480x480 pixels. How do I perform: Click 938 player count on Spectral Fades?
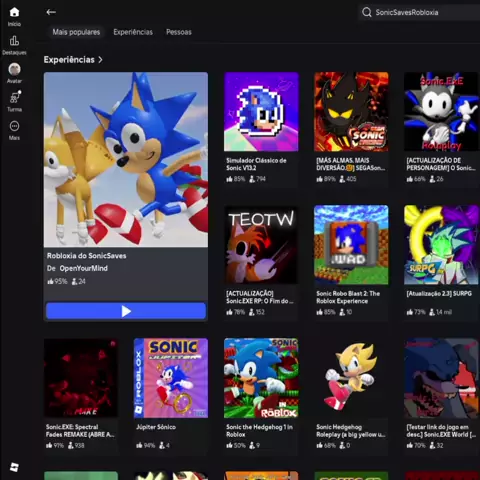76,445
